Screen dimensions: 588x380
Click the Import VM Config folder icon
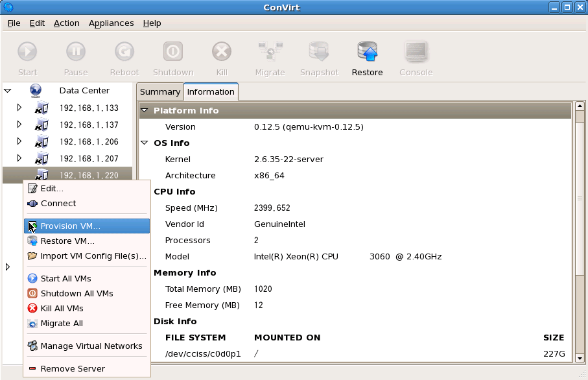click(32, 256)
